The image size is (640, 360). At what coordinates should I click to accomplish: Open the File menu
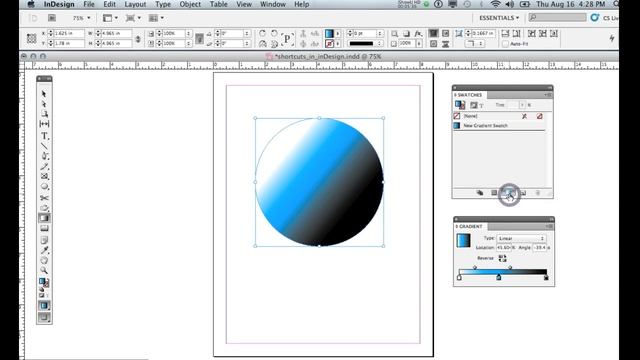(x=89, y=4)
